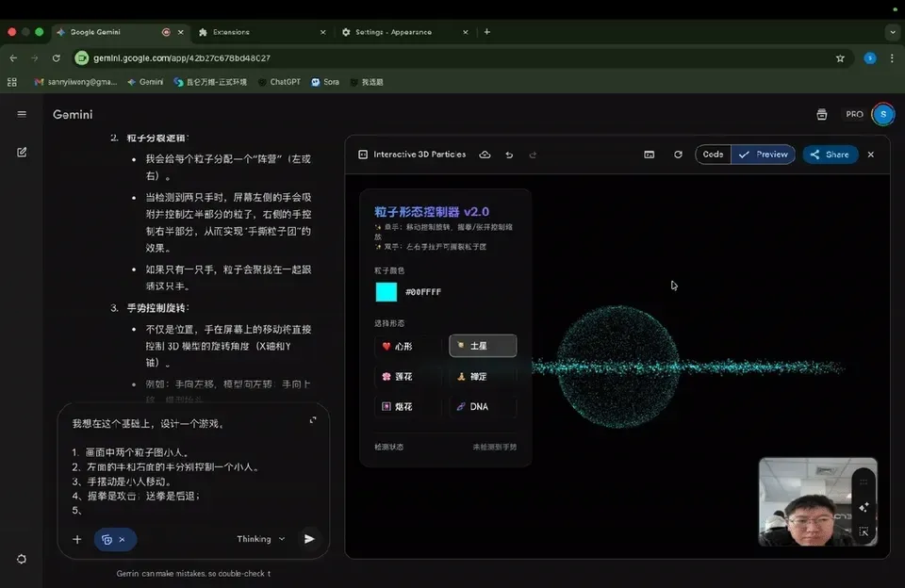Click the collapse icon on the webcam overlay
Image resolution: width=905 pixels, height=588 pixels.
(864, 531)
